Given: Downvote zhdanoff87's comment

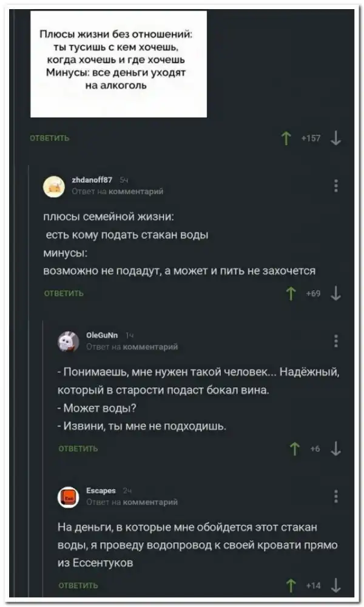Looking at the screenshot, I should click(x=336, y=294).
